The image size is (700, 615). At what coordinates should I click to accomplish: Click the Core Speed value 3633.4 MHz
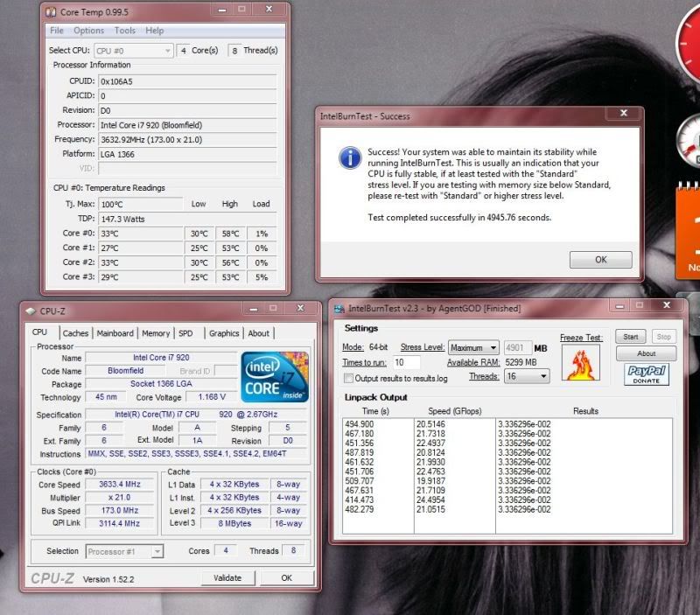[120, 485]
